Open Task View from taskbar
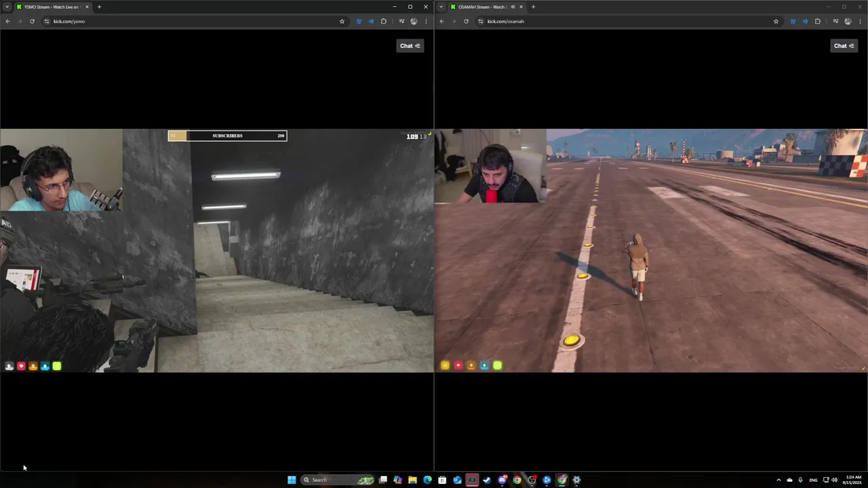The height and width of the screenshot is (488, 868). [383, 480]
